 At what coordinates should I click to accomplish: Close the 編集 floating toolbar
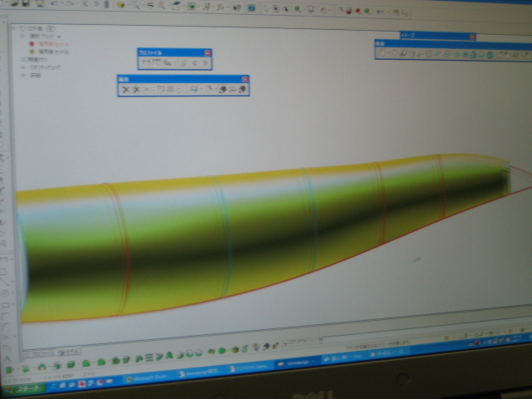click(x=245, y=80)
